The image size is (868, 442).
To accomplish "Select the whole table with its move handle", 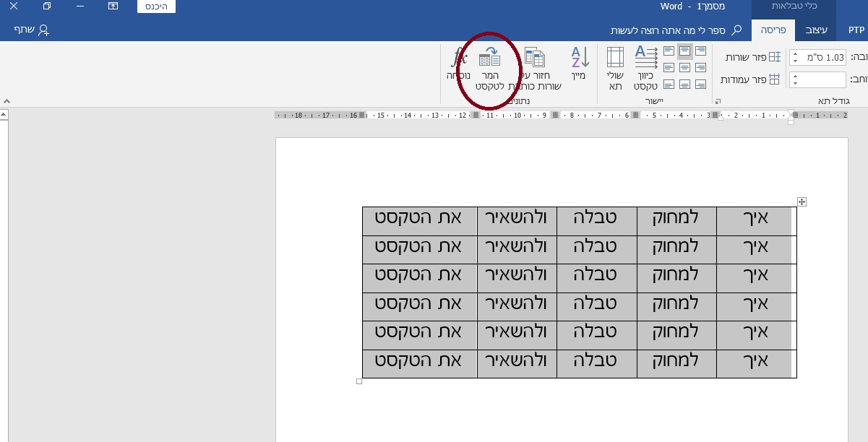I will point(801,202).
